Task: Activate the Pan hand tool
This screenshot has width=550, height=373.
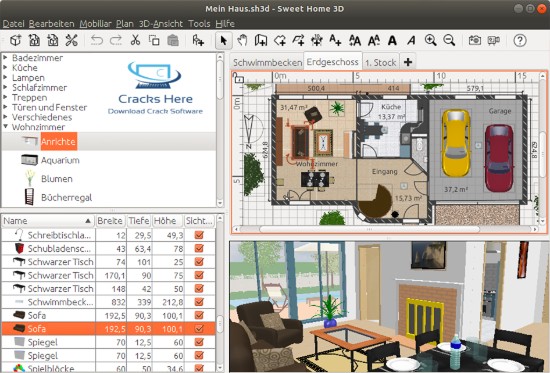Action: 242,40
